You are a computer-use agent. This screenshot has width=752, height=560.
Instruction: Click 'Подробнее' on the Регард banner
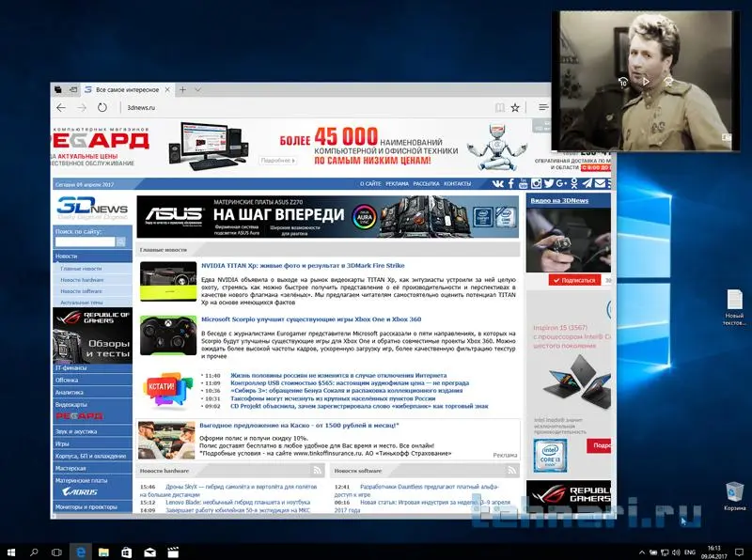[x=277, y=161]
